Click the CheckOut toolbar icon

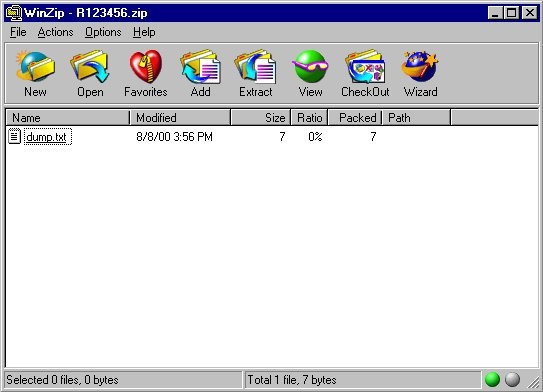[365, 66]
